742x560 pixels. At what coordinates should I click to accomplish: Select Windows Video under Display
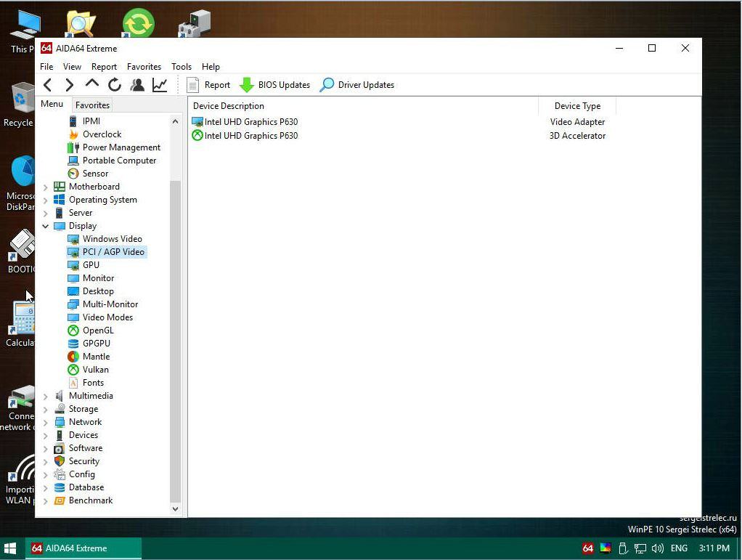(112, 239)
